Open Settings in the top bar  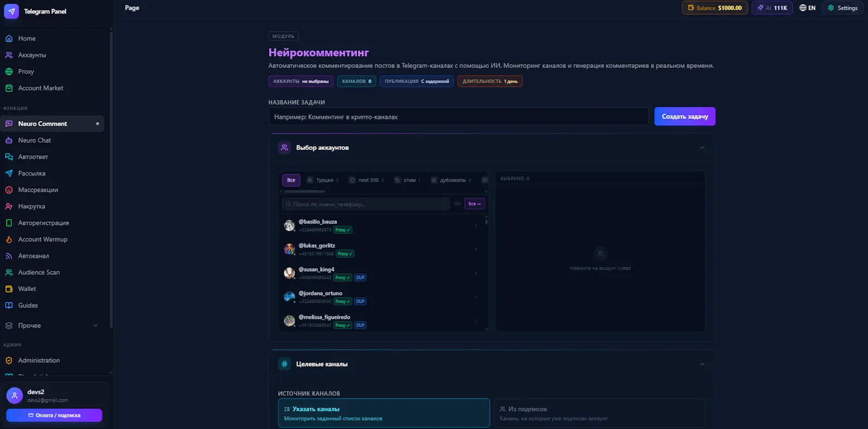(843, 8)
